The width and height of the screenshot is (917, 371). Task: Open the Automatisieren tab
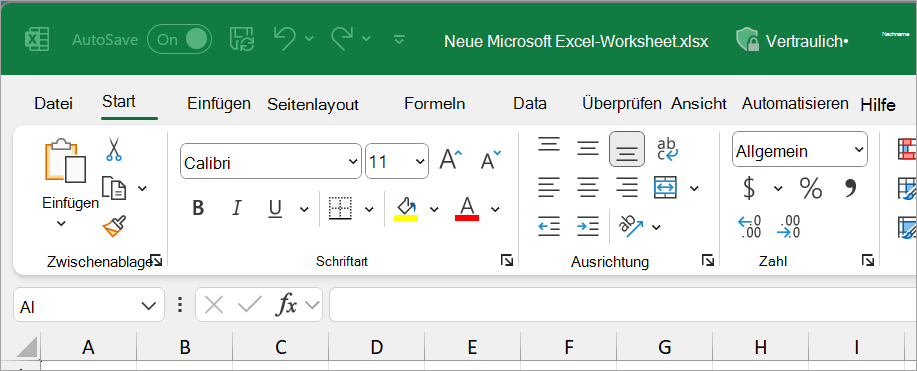pos(795,104)
